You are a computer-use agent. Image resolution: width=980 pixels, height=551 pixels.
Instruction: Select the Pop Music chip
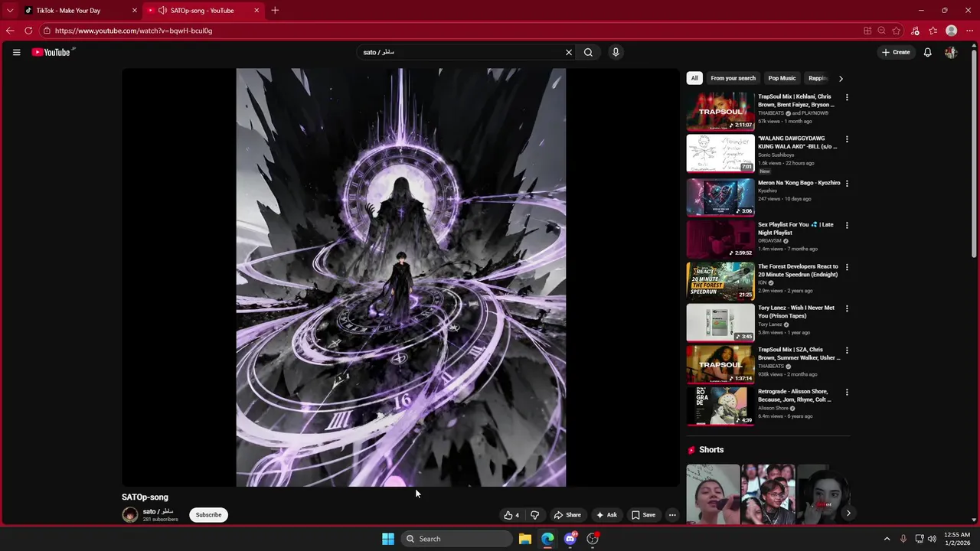(782, 78)
